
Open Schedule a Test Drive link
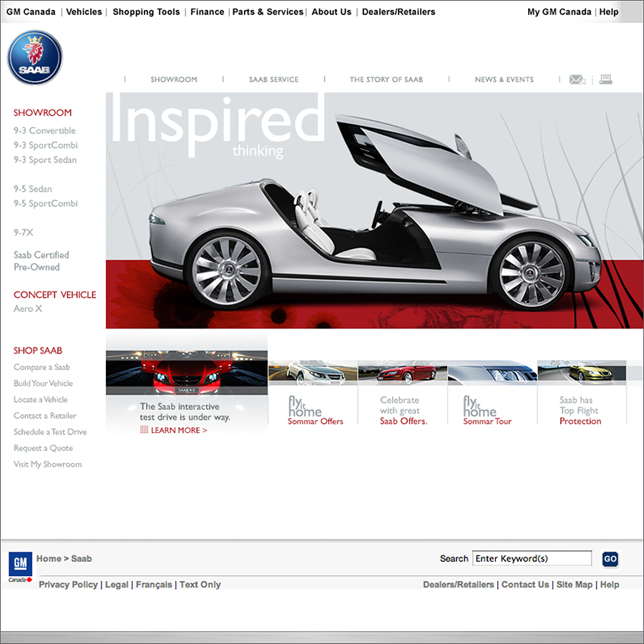coord(50,431)
